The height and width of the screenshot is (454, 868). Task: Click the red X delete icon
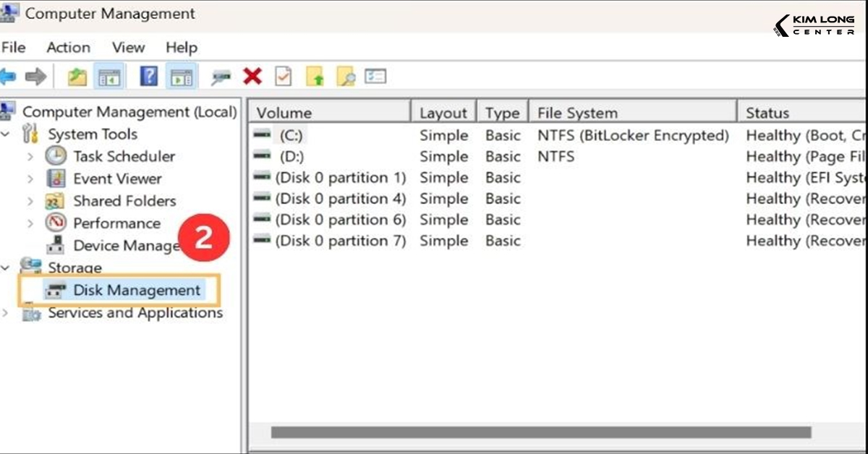tap(252, 76)
